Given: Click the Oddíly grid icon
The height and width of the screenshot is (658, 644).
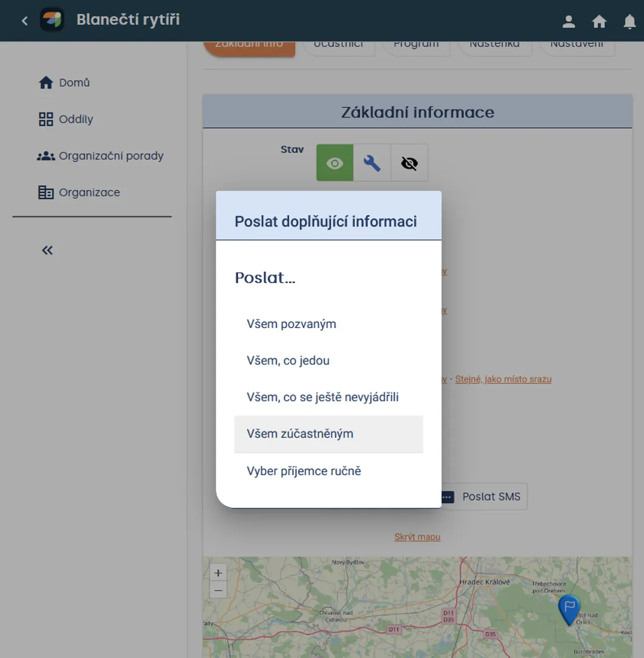Looking at the screenshot, I should 46,119.
